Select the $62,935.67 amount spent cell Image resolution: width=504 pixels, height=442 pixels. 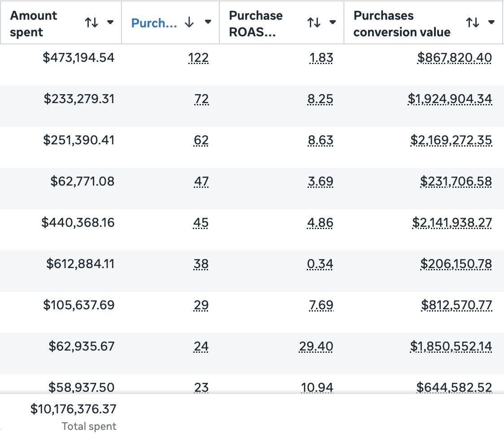pos(81,346)
